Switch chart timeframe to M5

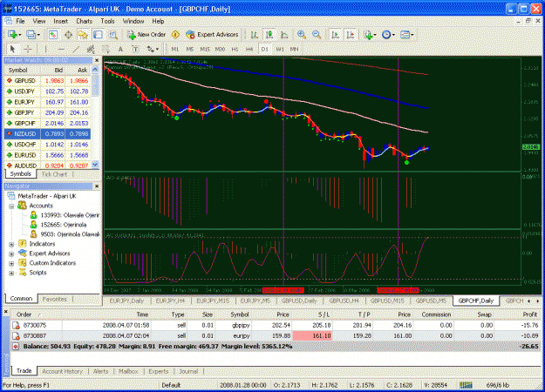click(x=190, y=50)
